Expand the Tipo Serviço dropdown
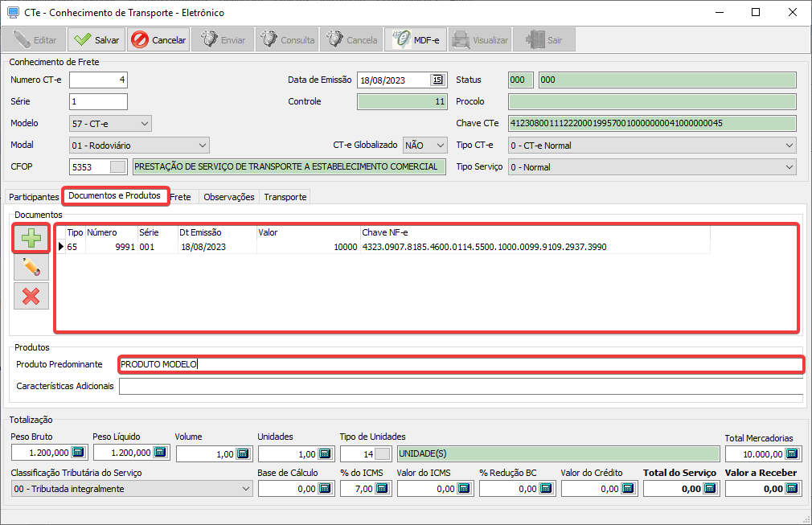Image resolution: width=812 pixels, height=525 pixels. point(789,167)
